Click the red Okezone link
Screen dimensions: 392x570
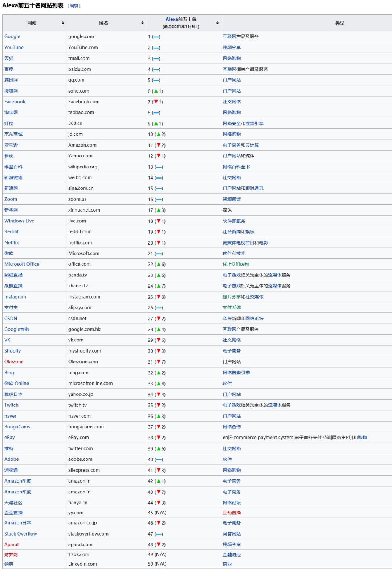pyautogui.click(x=14, y=362)
